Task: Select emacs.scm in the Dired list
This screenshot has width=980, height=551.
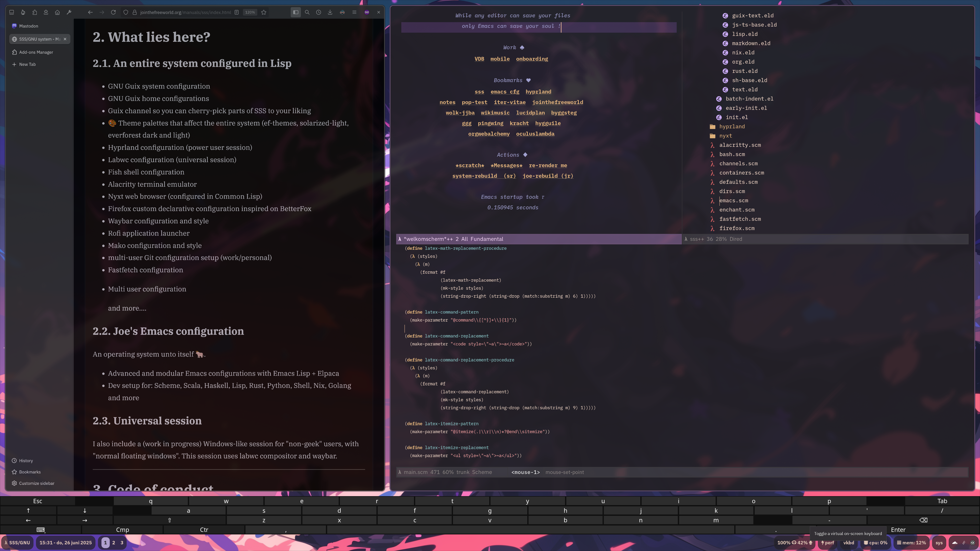Action: tap(733, 201)
